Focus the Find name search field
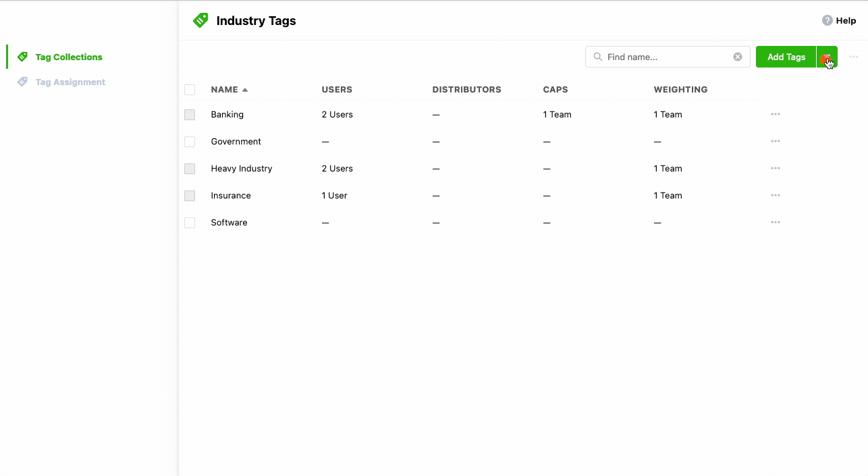Screen dimensions: 868x476 click(x=668, y=57)
